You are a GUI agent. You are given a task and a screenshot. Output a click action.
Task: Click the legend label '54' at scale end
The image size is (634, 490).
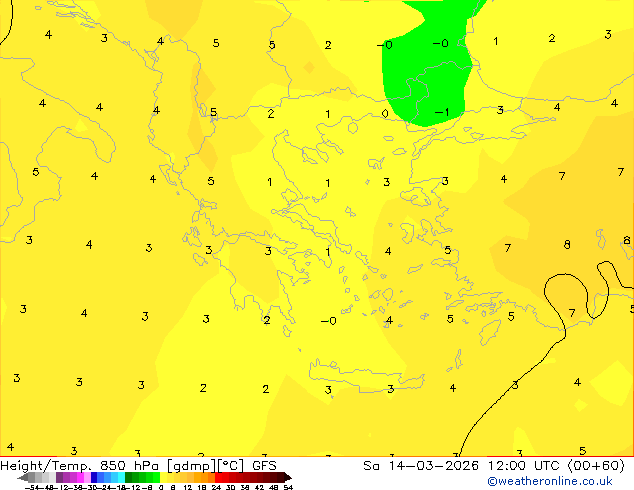click(288, 487)
